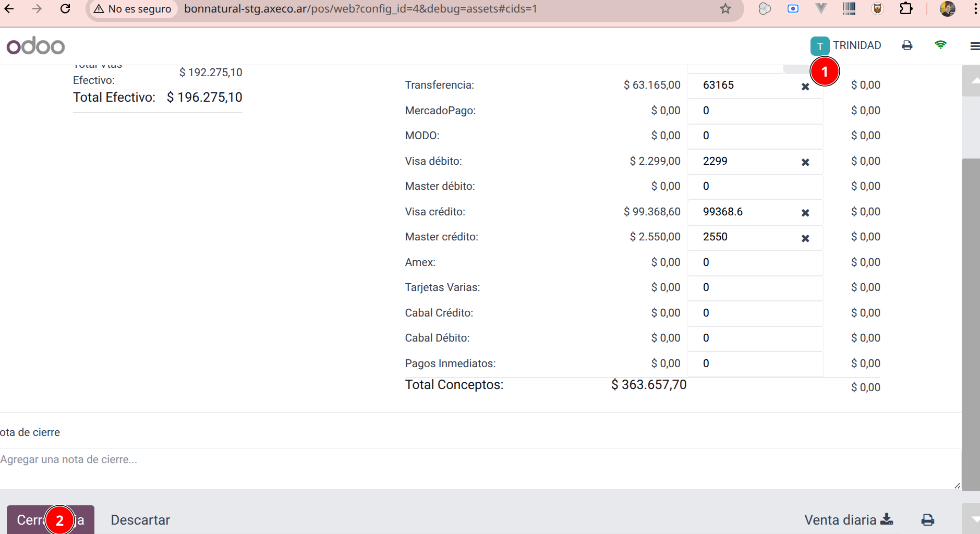The height and width of the screenshot is (534, 980).
Task: Clear the Transferencia counted amount
Action: pos(805,87)
